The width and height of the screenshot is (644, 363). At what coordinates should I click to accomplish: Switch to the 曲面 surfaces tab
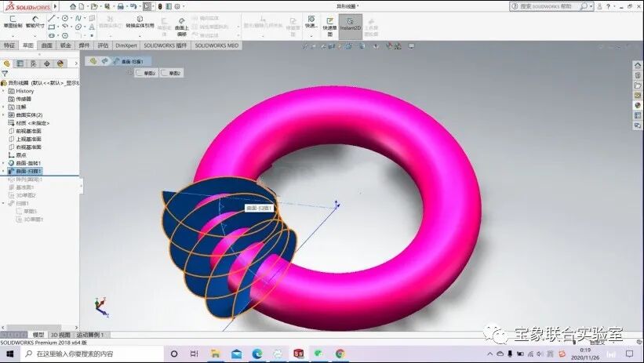click(47, 45)
